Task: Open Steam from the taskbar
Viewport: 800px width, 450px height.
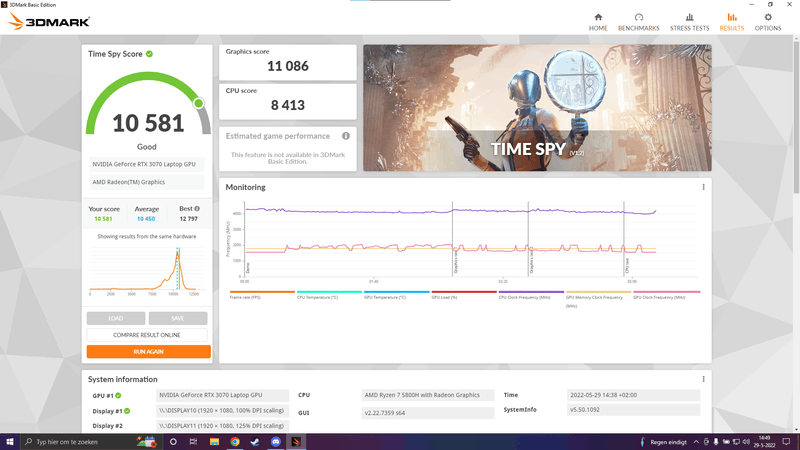Action: point(255,442)
